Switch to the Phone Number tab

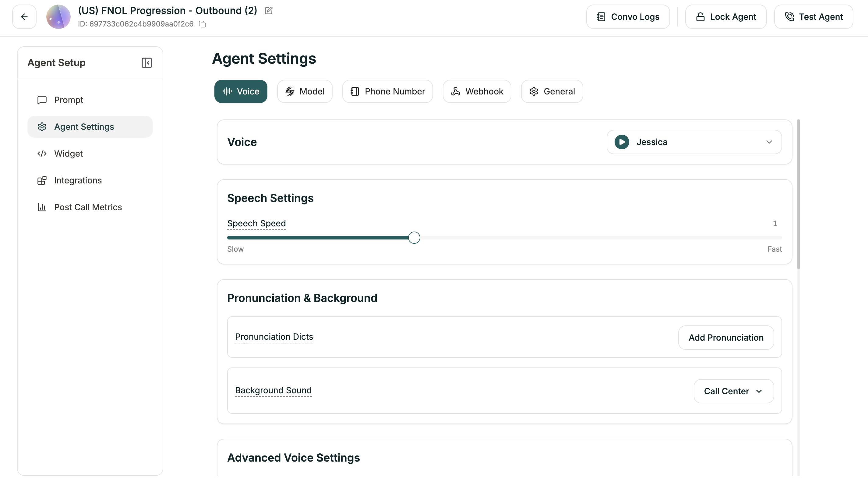click(387, 91)
